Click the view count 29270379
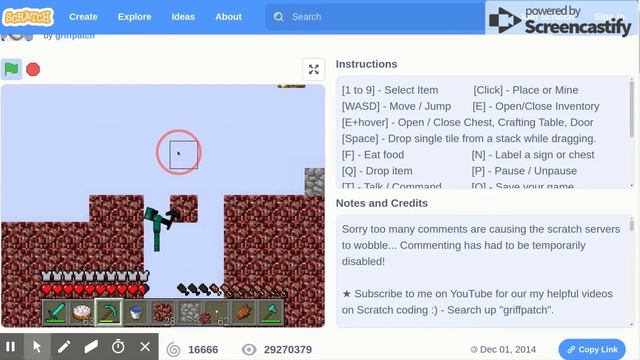 click(288, 349)
